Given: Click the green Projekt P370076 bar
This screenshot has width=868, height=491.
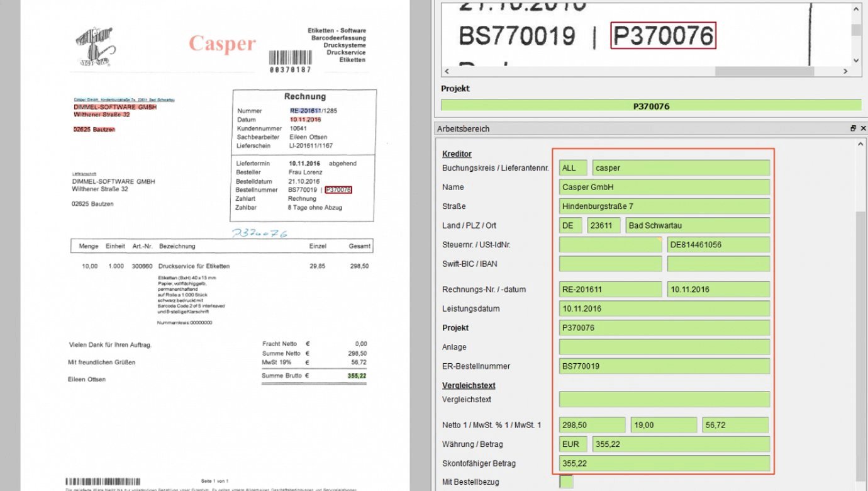Looking at the screenshot, I should (651, 106).
